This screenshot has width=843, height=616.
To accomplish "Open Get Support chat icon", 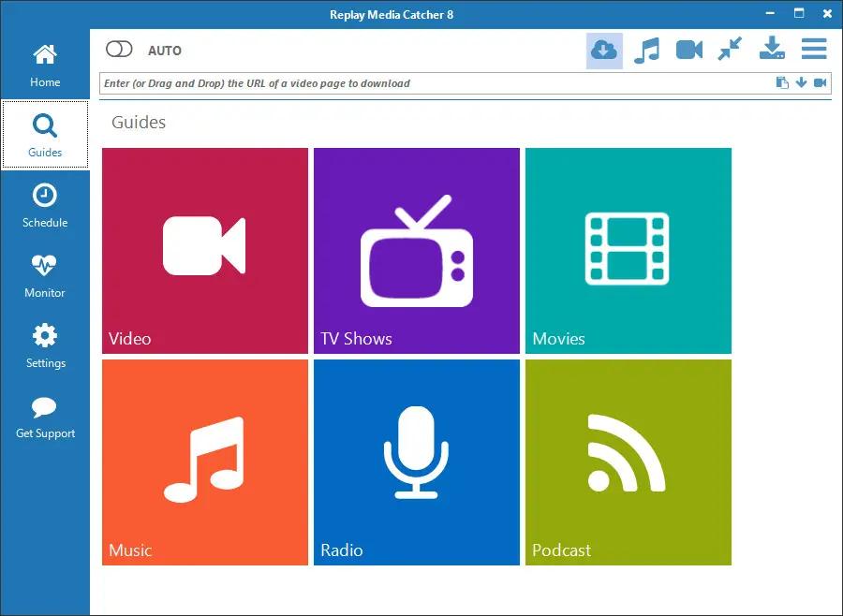I will tap(45, 417).
